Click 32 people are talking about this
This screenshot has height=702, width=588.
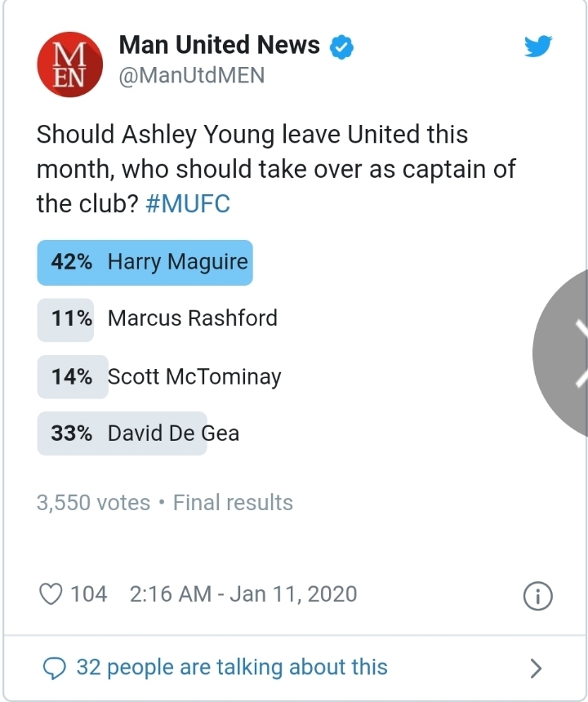coord(232,668)
